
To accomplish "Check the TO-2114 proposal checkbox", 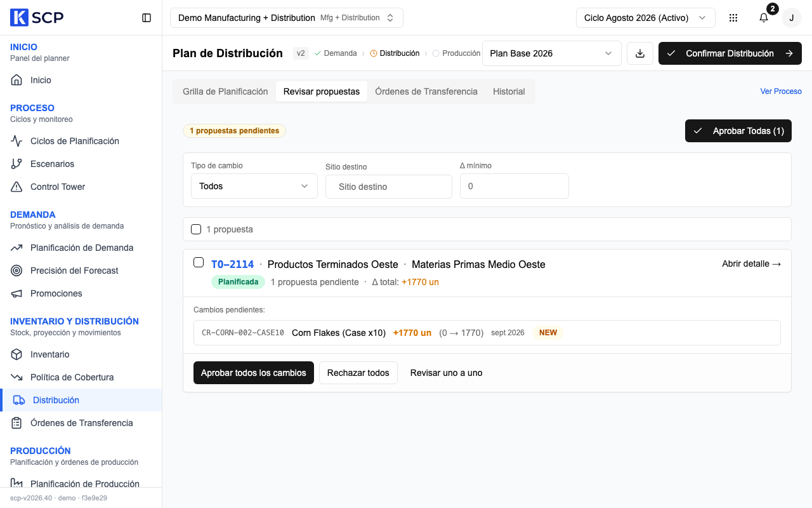I will click(199, 262).
